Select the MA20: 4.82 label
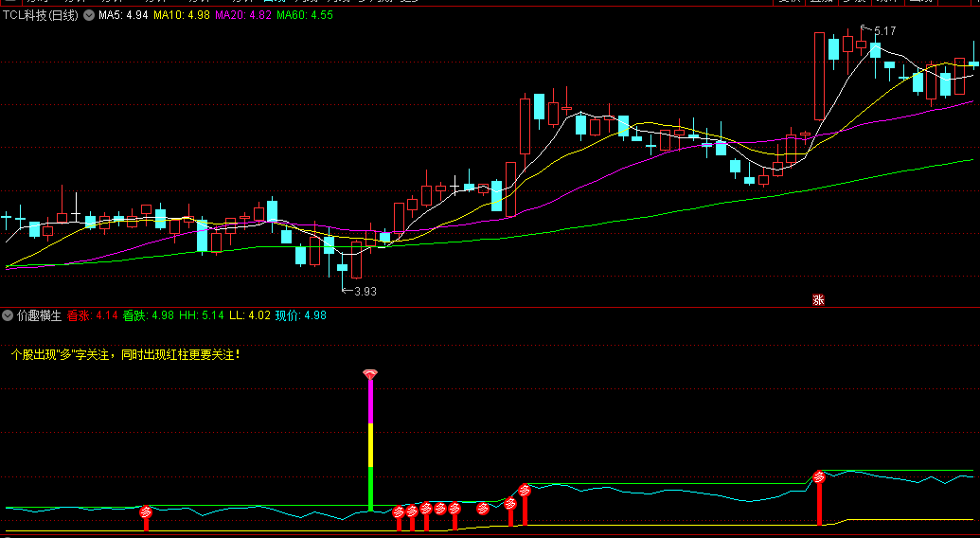Screen dimensions: 980x538 click(243, 15)
